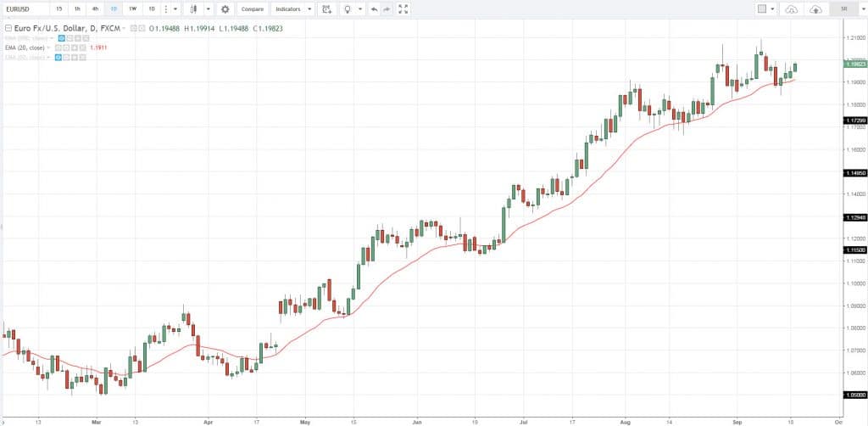
Task: Click the alert clock-plus icon
Action: coord(325,9)
